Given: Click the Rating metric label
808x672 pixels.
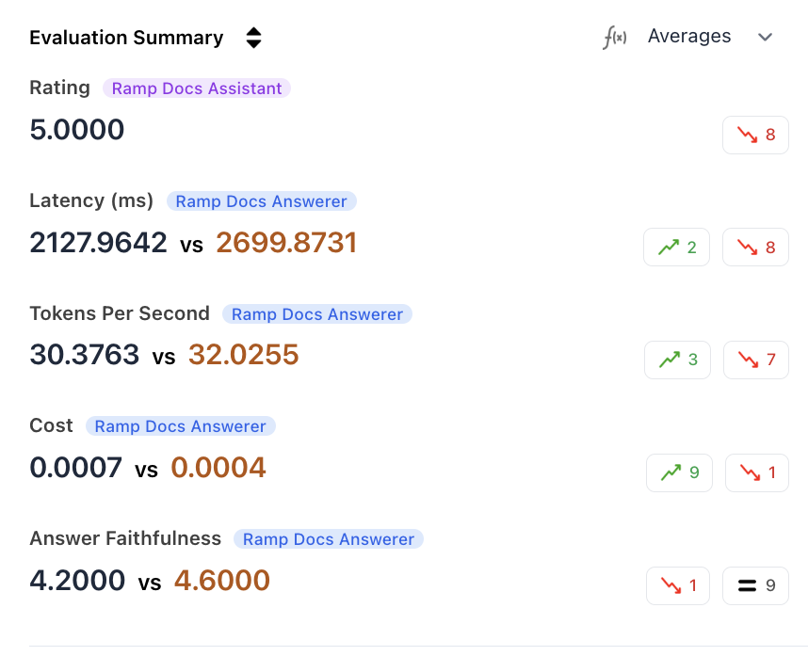Looking at the screenshot, I should tap(59, 88).
